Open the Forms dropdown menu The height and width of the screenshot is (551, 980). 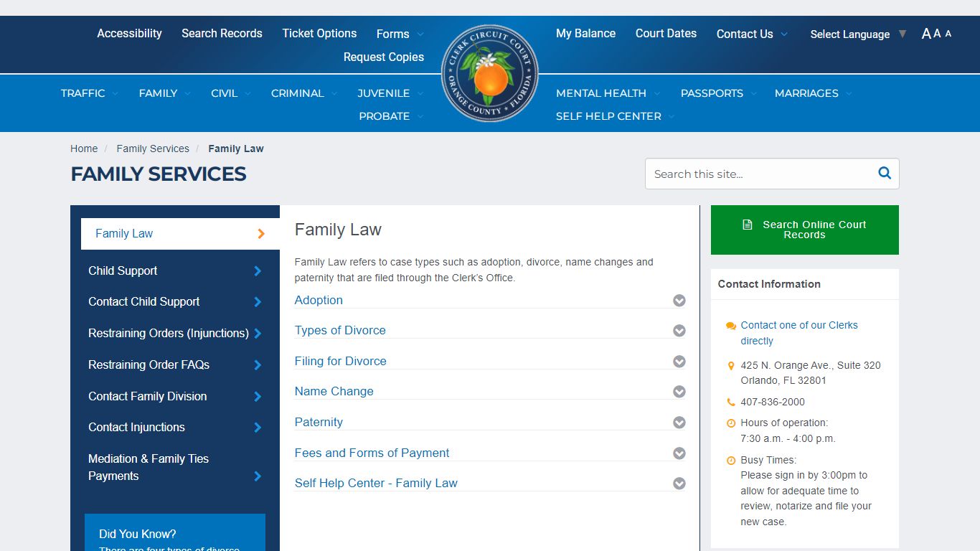coord(400,34)
